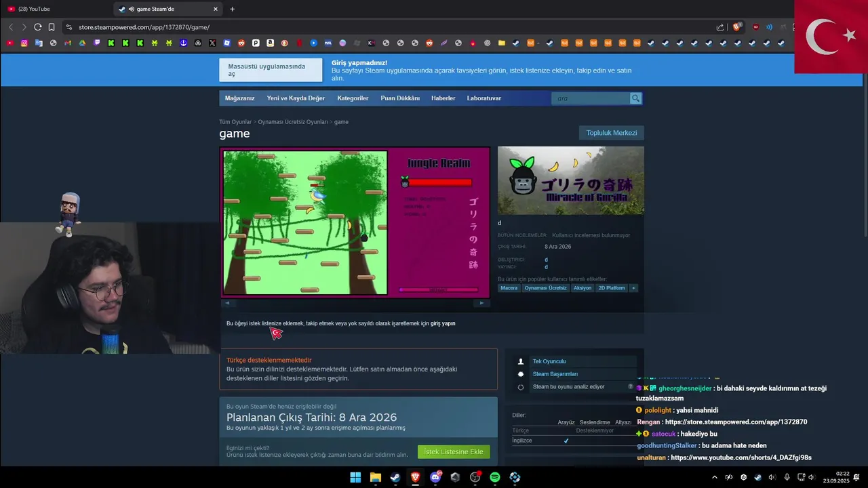
Task: Open the Tüm Oyunlar breadcrumb link
Action: [x=235, y=122]
